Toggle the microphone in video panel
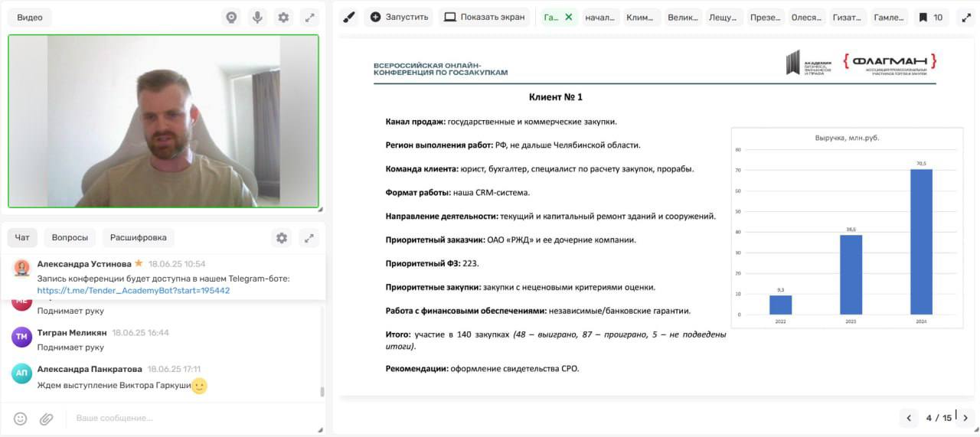This screenshot has height=437, width=980. coord(257,17)
